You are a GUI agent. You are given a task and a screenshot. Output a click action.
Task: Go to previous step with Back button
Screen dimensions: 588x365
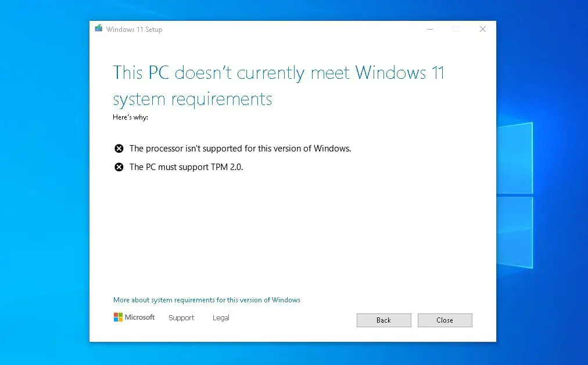point(383,320)
